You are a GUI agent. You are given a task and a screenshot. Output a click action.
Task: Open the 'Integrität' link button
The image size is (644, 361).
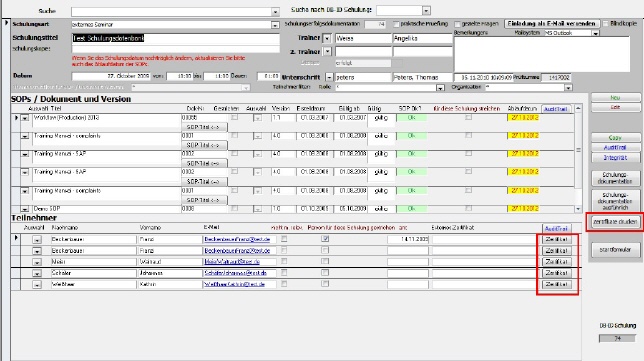coord(615,158)
